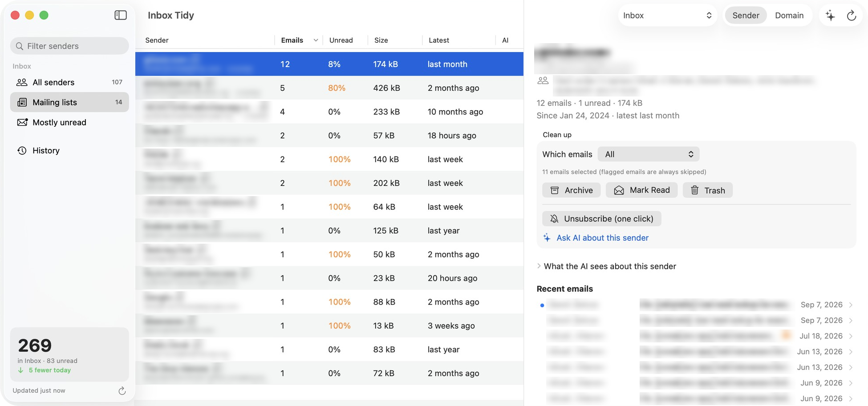Viewport: 868px width, 406px height.
Task: Sort by the Unread column header
Action: [341, 40]
